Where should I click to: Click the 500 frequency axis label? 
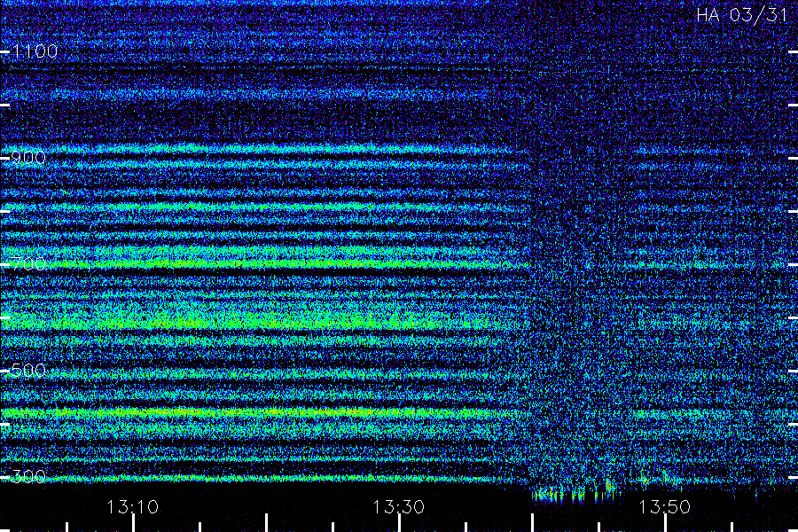click(28, 370)
